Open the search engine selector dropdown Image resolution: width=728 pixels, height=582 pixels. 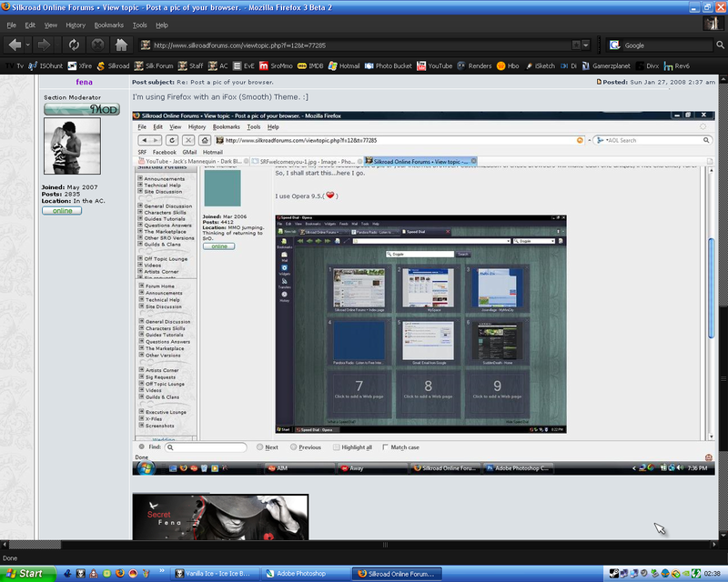point(615,45)
